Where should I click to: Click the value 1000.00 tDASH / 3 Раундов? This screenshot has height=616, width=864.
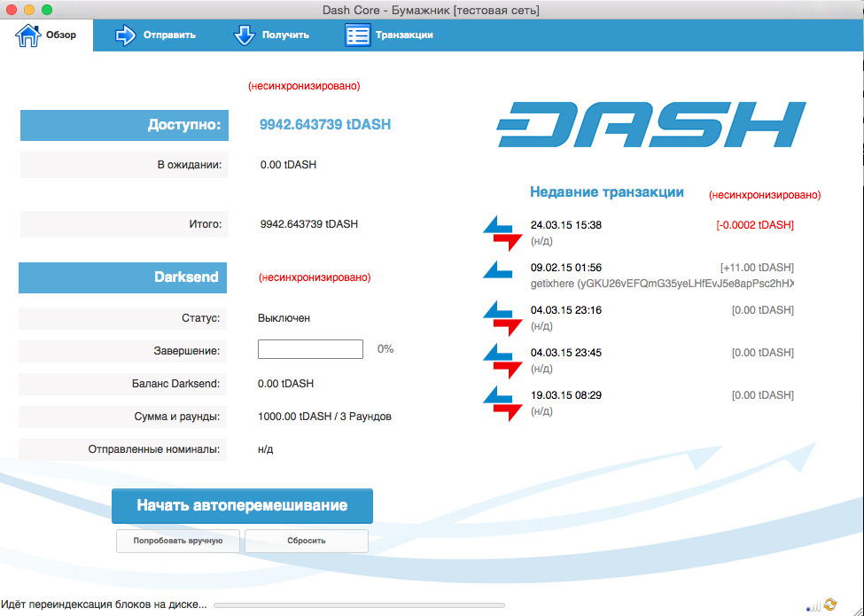click(x=324, y=417)
